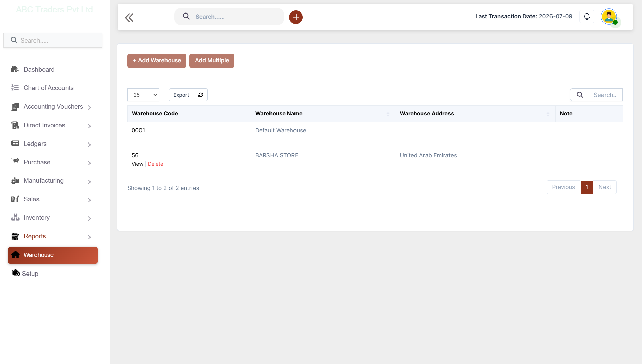
Task: Click the table search magnifier icon
Action: coord(580,95)
